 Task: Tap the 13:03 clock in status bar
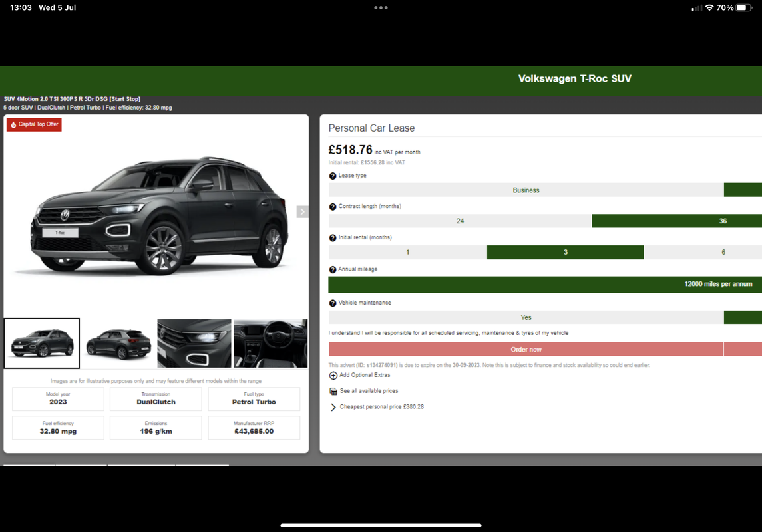coord(21,8)
